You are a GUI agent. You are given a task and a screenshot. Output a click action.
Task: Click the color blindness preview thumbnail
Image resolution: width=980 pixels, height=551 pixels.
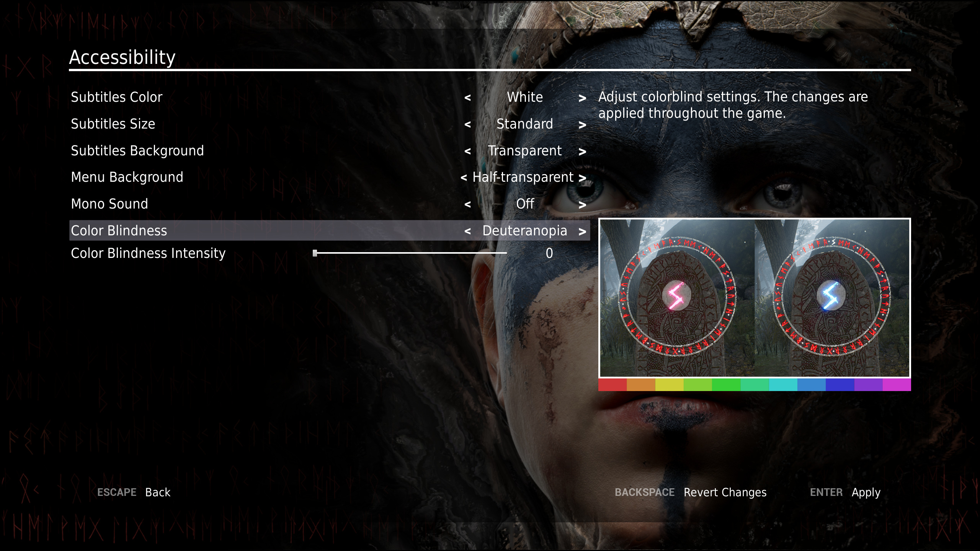pos(754,303)
